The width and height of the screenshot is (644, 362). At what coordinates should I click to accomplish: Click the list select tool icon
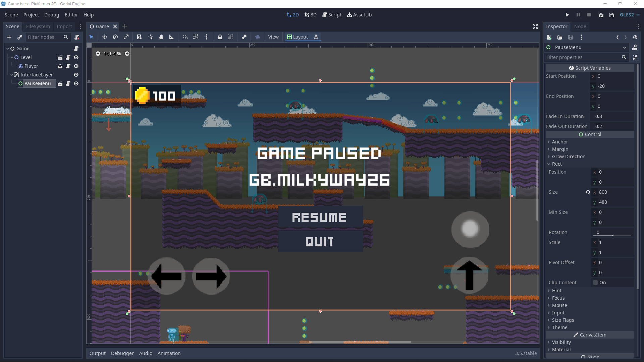(x=140, y=37)
